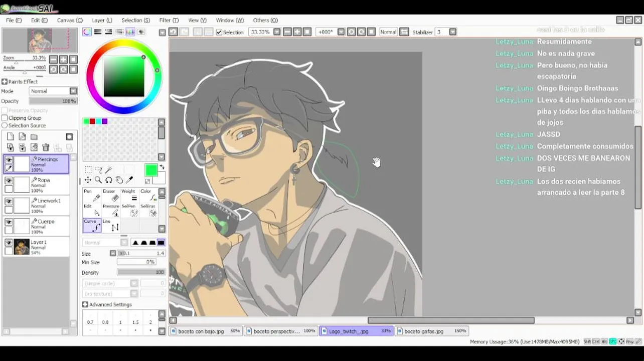The height and width of the screenshot is (361, 644).
Task: Delete the selected layer with trash icon
Action: (46, 147)
